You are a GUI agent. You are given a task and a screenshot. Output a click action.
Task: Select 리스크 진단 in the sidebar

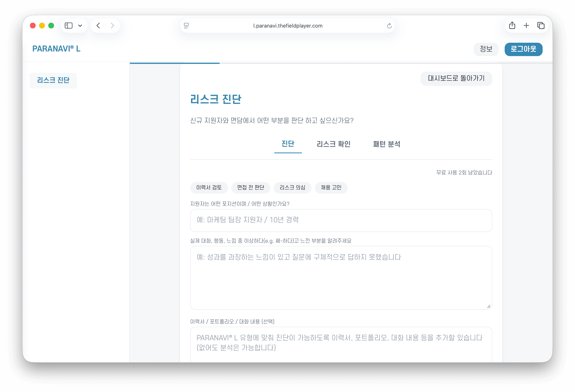coord(53,80)
